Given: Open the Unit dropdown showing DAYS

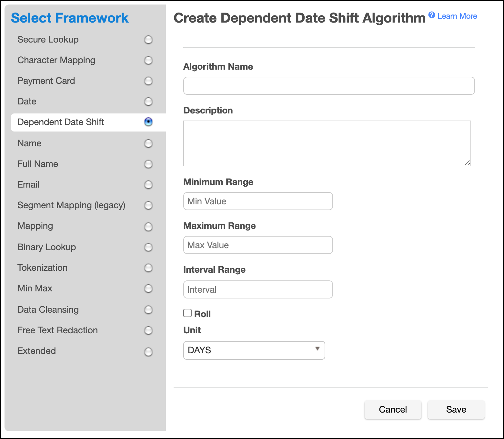Looking at the screenshot, I should (x=254, y=350).
